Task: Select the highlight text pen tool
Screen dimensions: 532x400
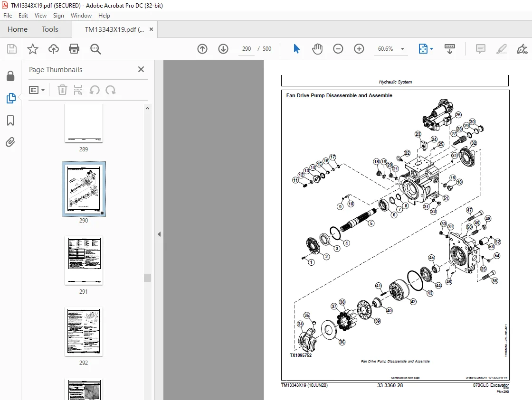Action: point(502,49)
